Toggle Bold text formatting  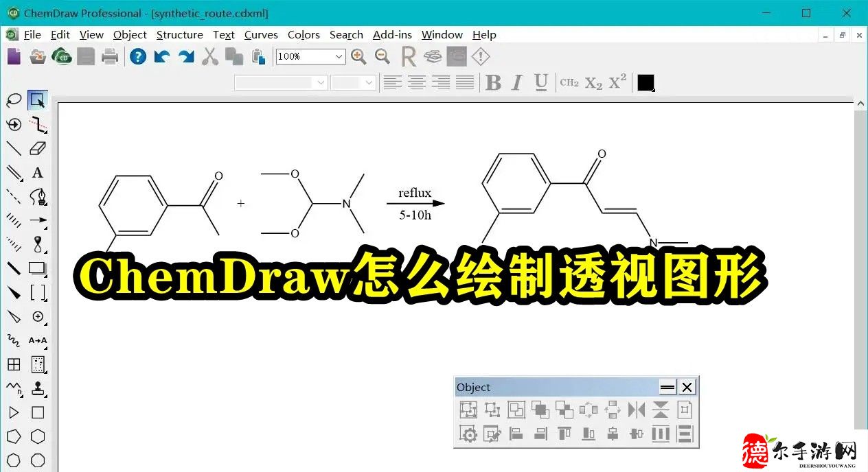pos(493,82)
